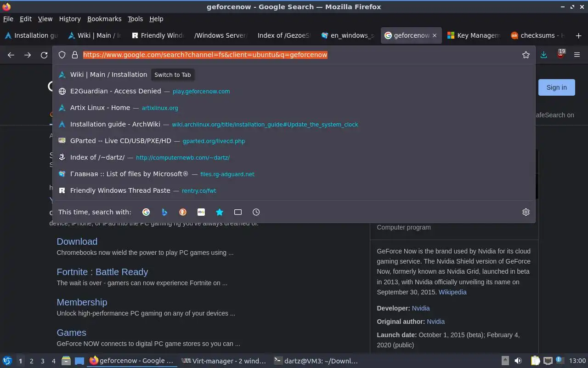Open the Download search result link
This screenshot has width=588, height=368.
click(77, 241)
